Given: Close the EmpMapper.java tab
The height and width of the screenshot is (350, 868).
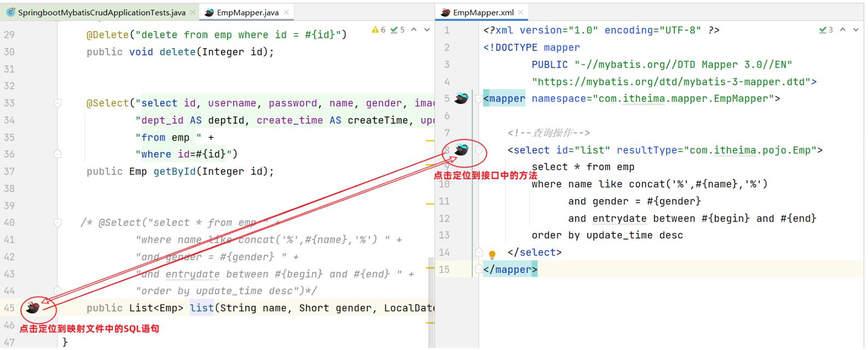Looking at the screenshot, I should (x=286, y=12).
